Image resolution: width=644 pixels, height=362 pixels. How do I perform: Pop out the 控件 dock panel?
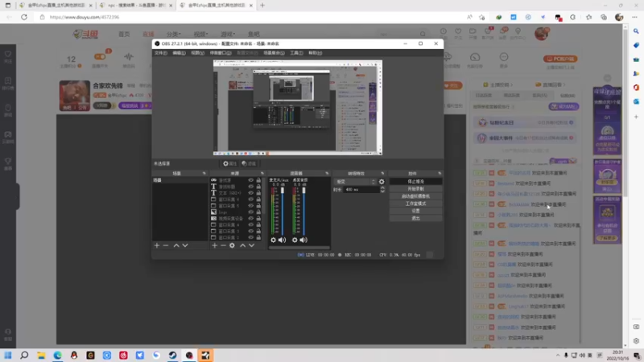point(440,174)
